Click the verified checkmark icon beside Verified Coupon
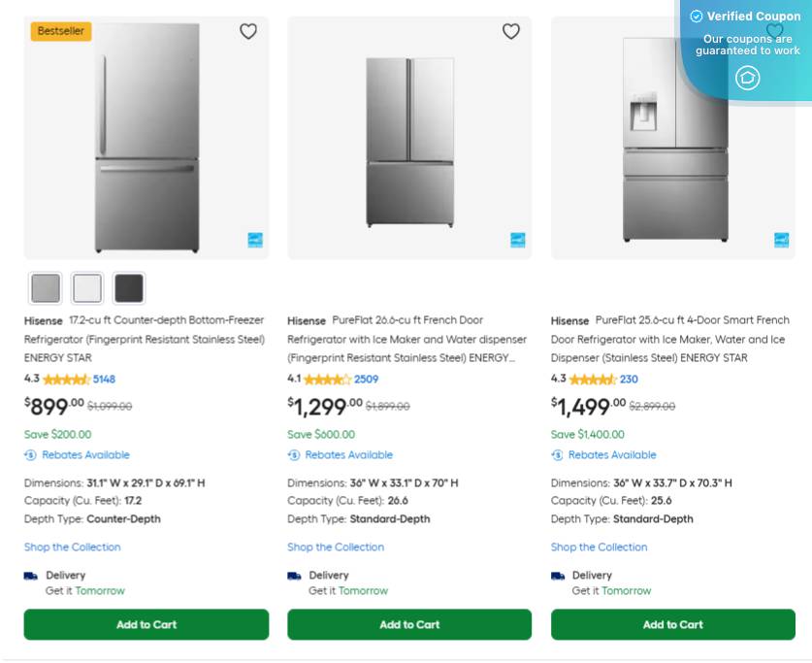 (697, 16)
